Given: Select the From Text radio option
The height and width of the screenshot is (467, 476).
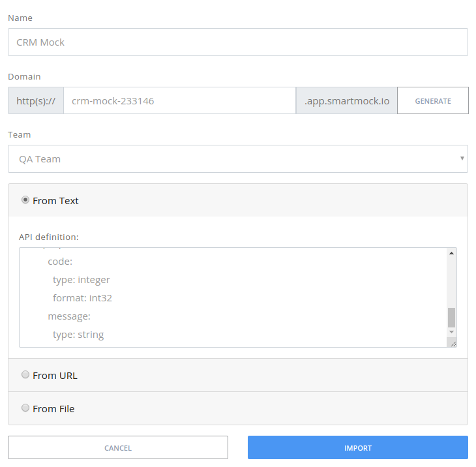Looking at the screenshot, I should point(25,200).
